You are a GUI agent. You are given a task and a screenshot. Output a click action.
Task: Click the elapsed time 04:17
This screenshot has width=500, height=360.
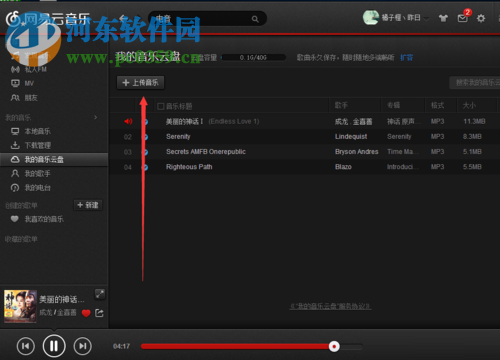(121, 346)
